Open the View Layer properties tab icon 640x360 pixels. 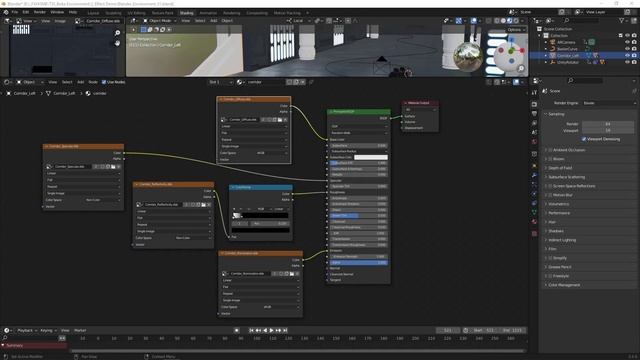[x=534, y=123]
